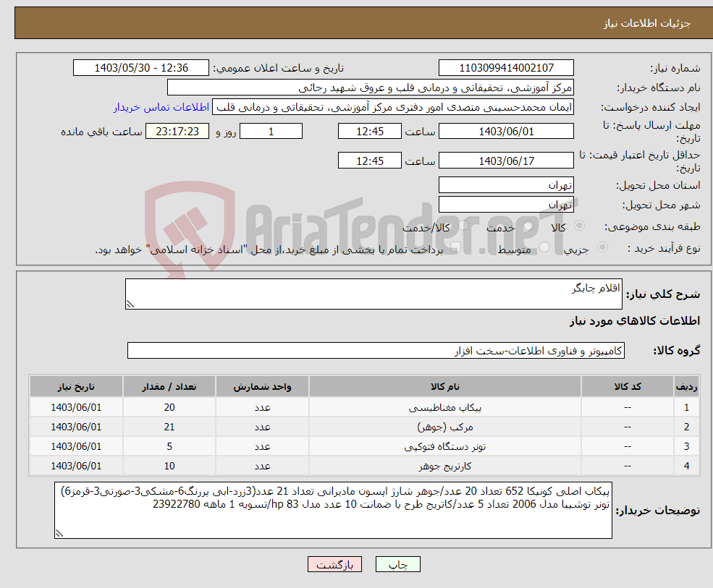Viewport: 713px width, 588px height.
Task: Click the نام کالا column header
Action: (x=445, y=386)
